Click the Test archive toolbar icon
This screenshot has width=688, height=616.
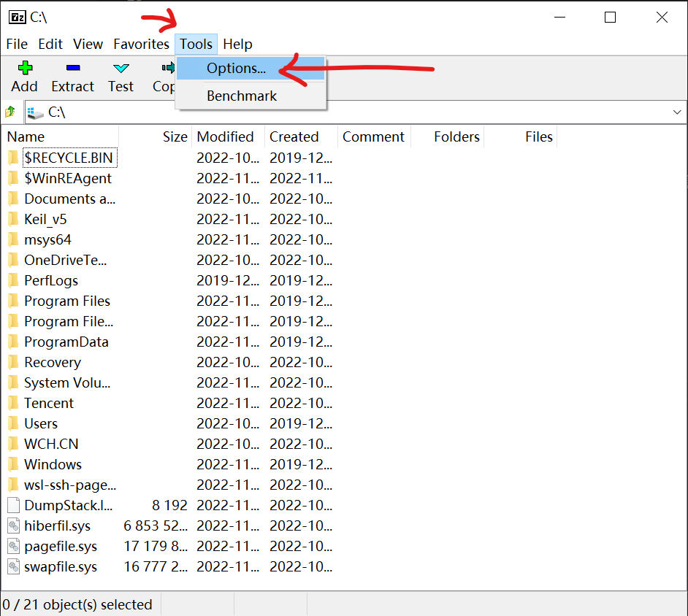121,69
